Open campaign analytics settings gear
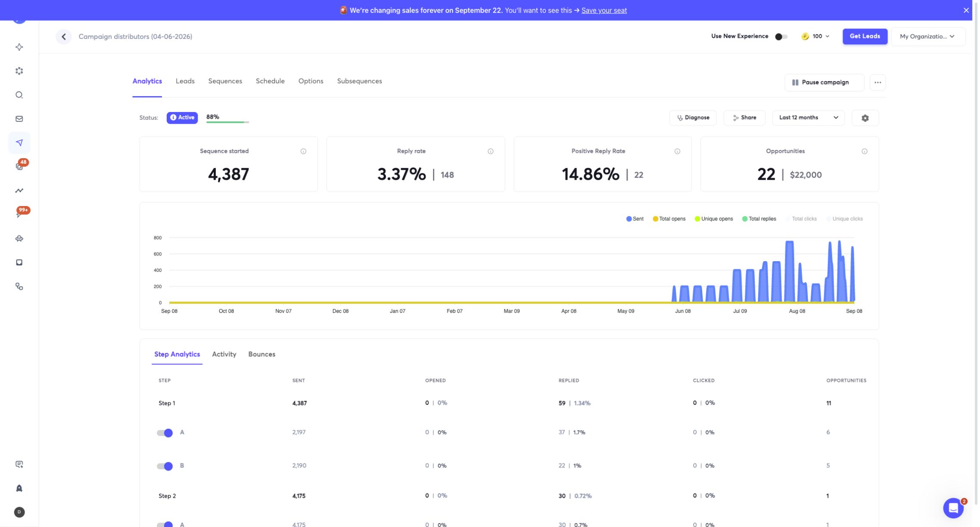 865,118
